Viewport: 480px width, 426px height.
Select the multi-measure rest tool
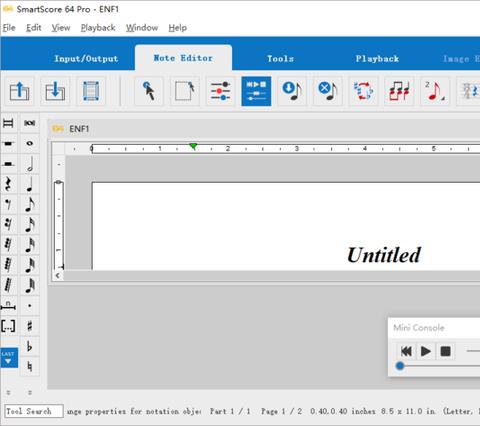[9, 306]
